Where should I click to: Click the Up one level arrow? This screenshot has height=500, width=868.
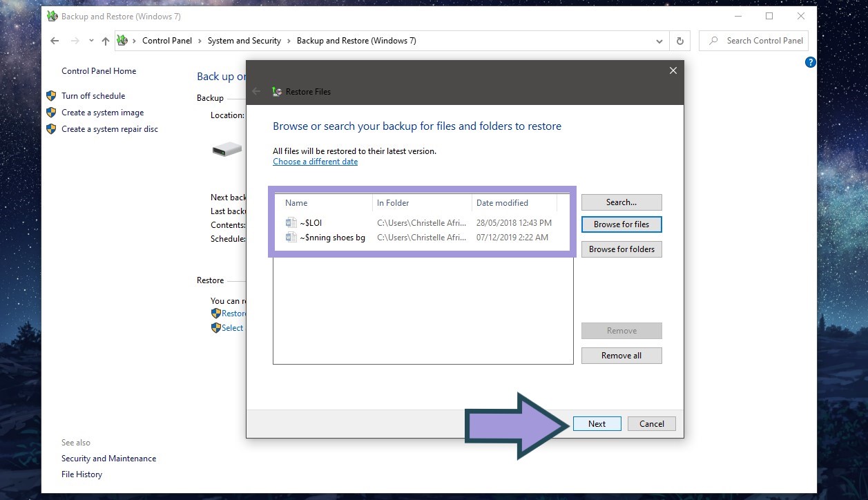(106, 41)
